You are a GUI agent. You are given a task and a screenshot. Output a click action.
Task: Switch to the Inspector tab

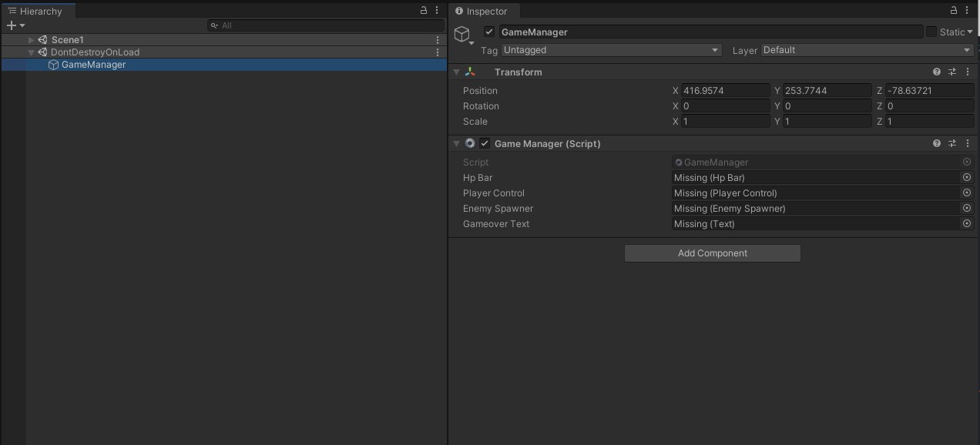(x=483, y=11)
